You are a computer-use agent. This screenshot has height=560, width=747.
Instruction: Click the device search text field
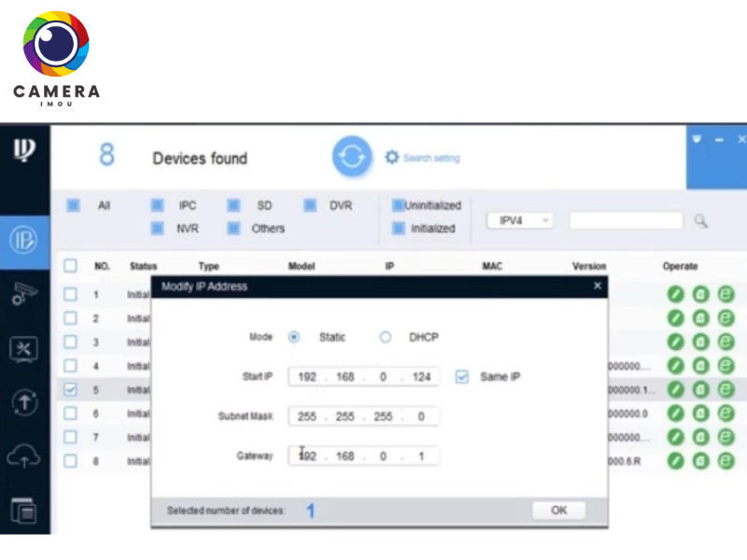click(x=626, y=221)
